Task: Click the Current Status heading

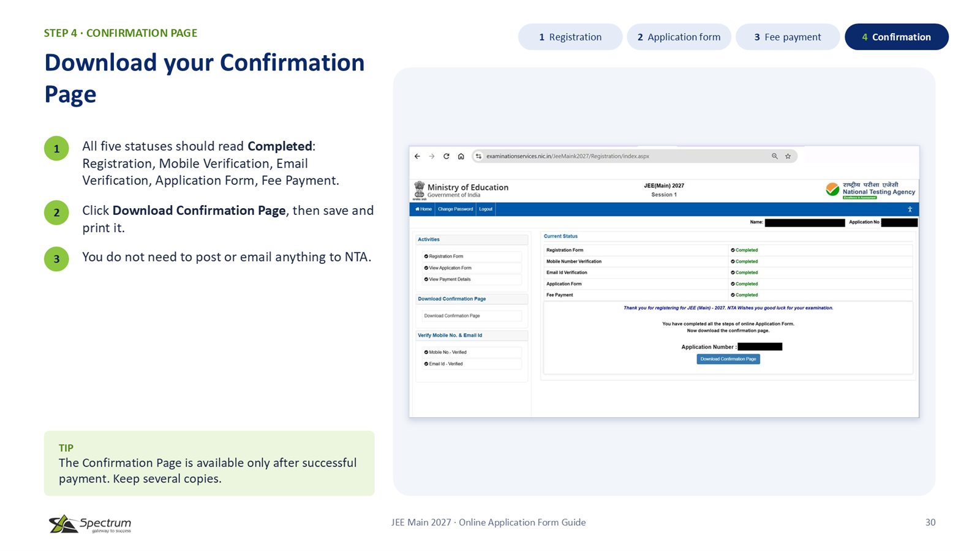Action: click(x=560, y=236)
